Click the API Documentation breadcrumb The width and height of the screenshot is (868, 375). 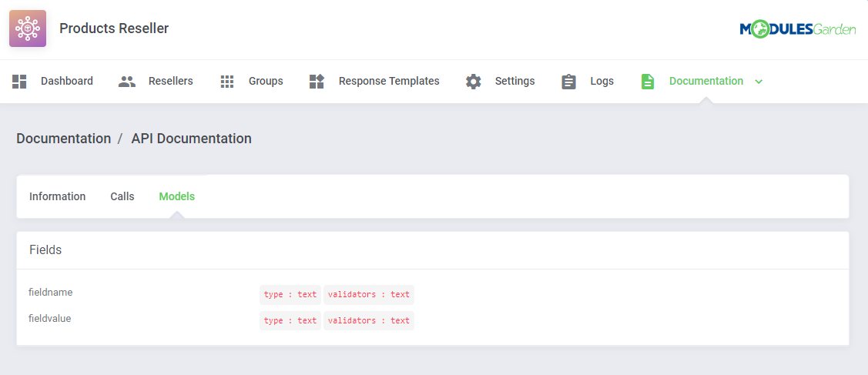click(x=192, y=139)
